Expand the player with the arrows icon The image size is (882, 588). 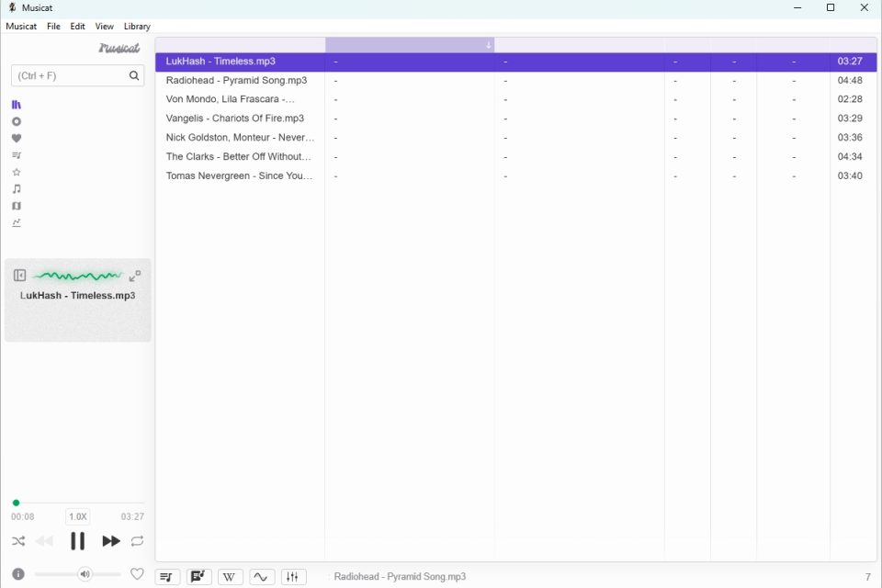pyautogui.click(x=135, y=276)
